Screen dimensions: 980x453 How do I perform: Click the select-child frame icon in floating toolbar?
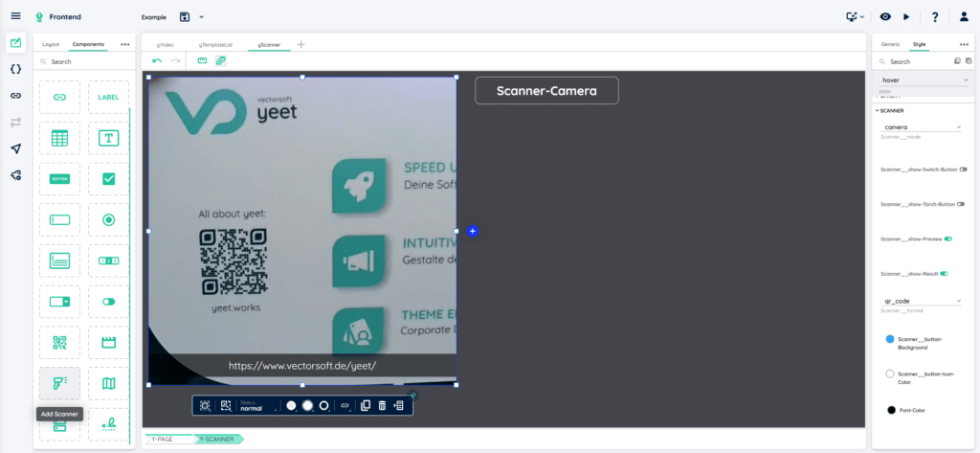[x=226, y=405]
